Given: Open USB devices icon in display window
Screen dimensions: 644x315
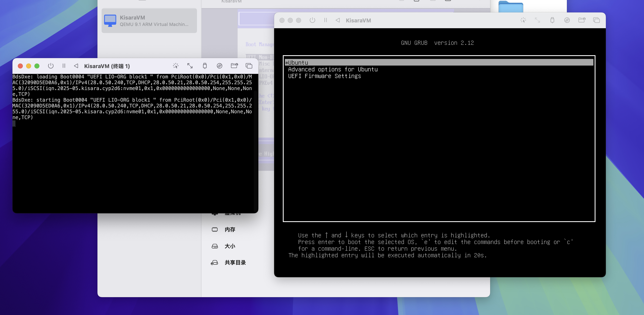Looking at the screenshot, I should (552, 20).
